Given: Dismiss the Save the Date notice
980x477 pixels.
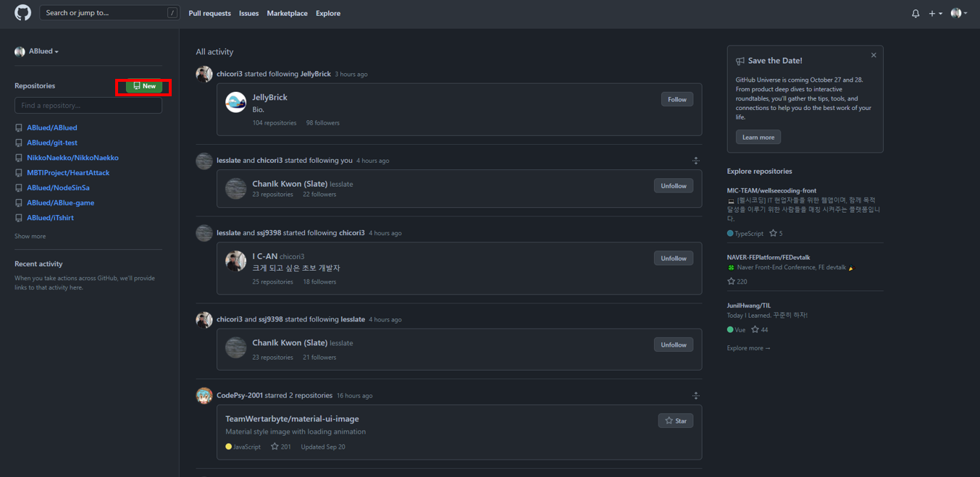Looking at the screenshot, I should (874, 55).
